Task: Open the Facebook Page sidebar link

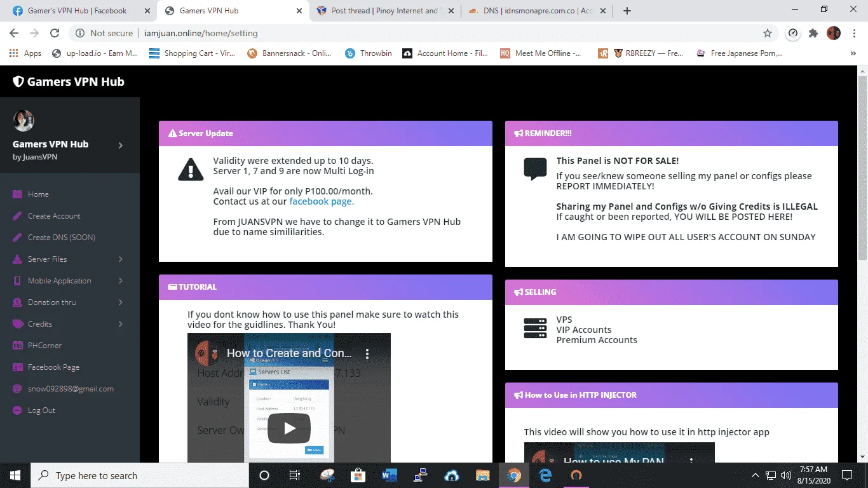Action: (x=53, y=367)
